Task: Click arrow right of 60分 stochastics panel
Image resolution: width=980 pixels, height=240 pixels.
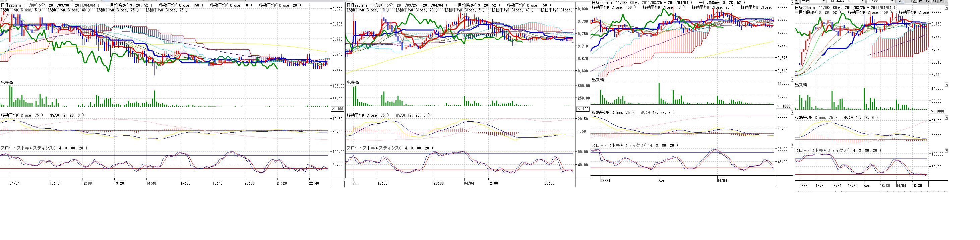Action: (946, 150)
